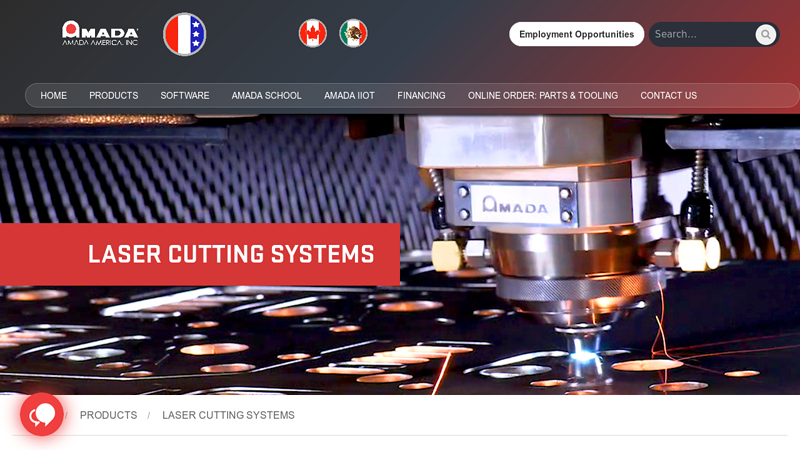The image size is (800, 450).
Task: Open the PRODUCTS menu
Action: tap(114, 95)
